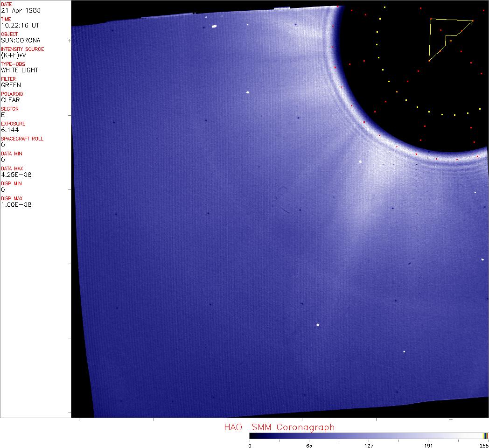The image size is (489, 448).
Task: Click the GREEN filter value
Action: 11,85
